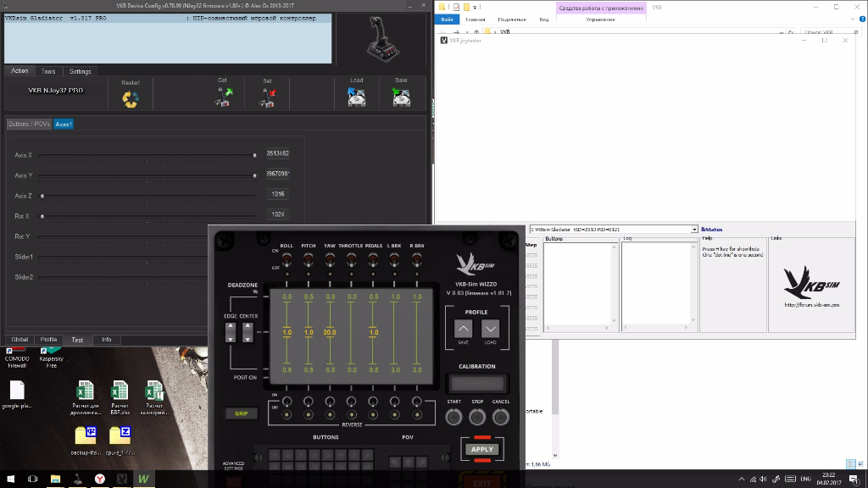Screen dimensions: 868x488
Task: Click the Restart icon in VKB Device Config
Action: [131, 99]
